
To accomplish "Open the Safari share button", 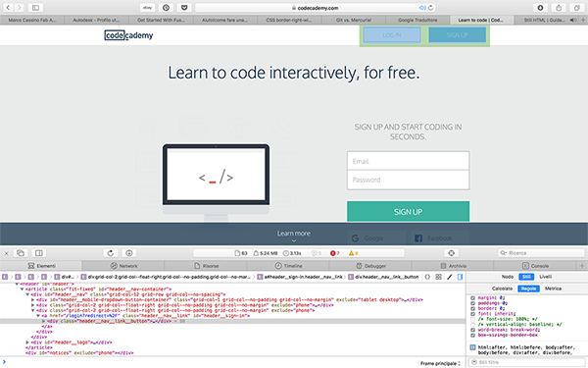I will 559,8.
